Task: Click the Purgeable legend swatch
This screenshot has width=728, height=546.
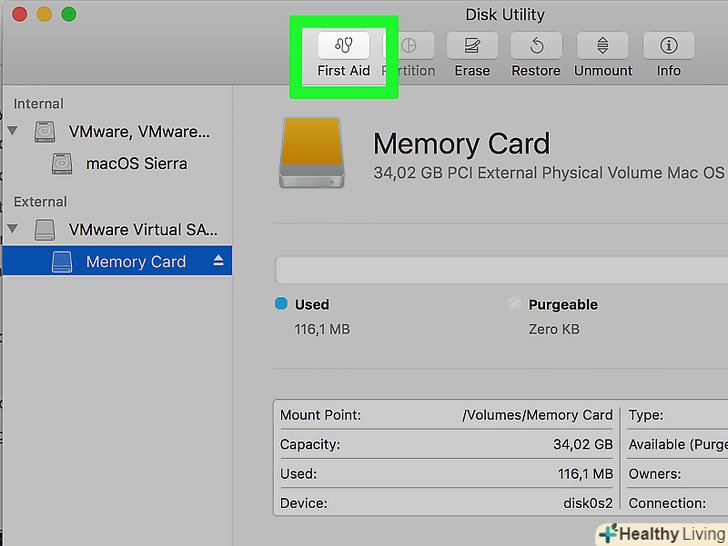Action: tap(515, 304)
